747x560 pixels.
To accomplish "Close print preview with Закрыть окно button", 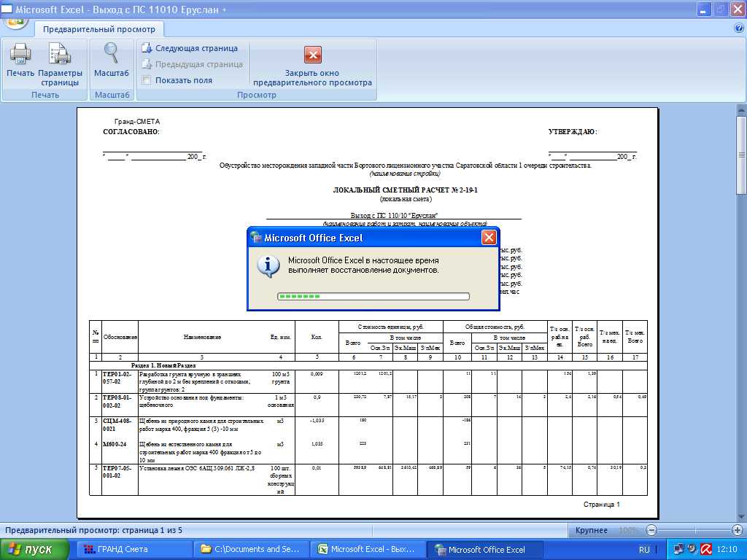I will pos(312,66).
